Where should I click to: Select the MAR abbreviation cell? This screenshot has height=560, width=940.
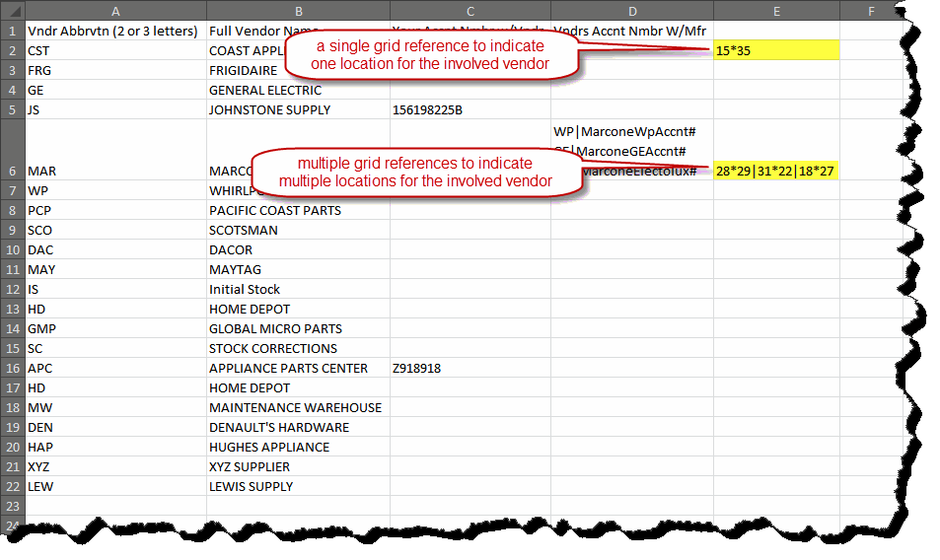[x=115, y=150]
